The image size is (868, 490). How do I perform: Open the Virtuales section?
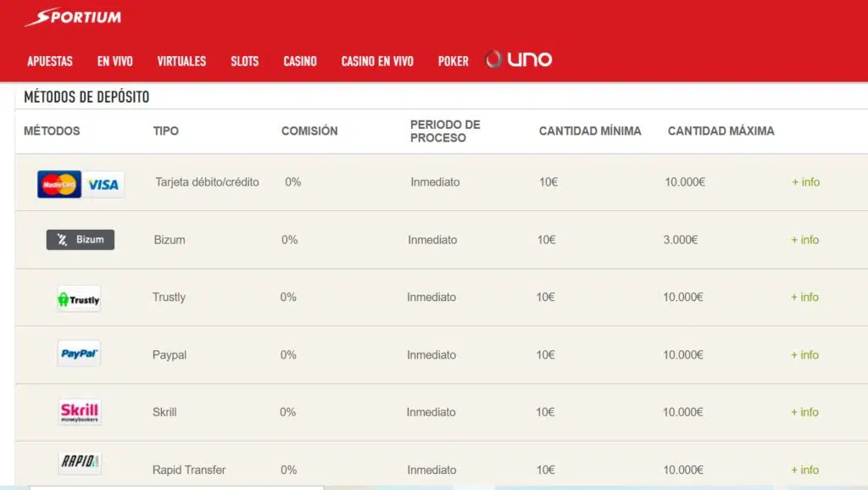point(181,61)
